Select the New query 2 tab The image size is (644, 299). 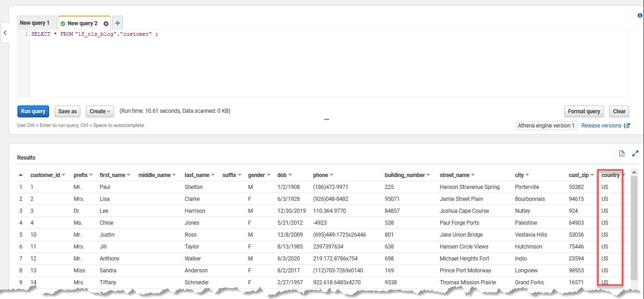click(x=82, y=23)
